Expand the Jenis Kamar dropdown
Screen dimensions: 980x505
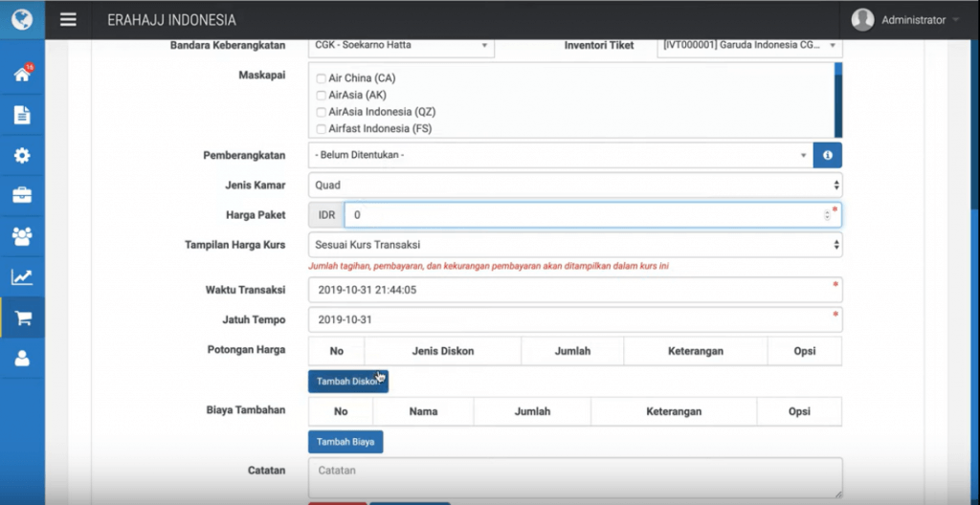574,186
